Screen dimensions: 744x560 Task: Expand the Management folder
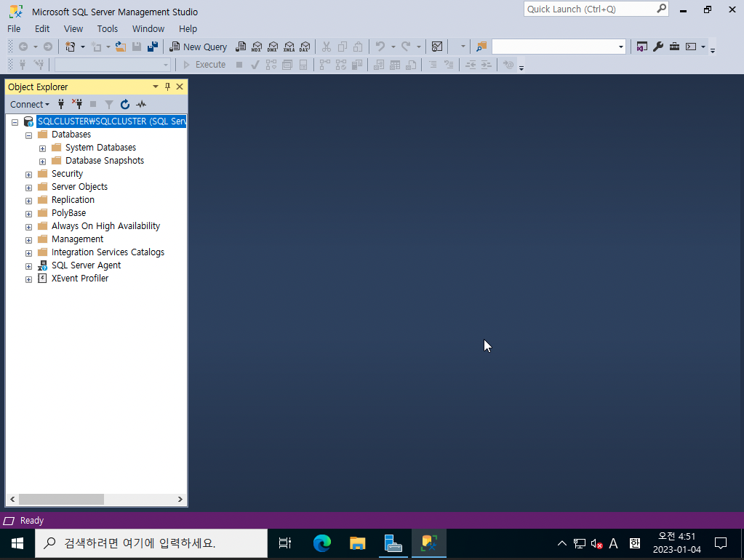tap(28, 240)
